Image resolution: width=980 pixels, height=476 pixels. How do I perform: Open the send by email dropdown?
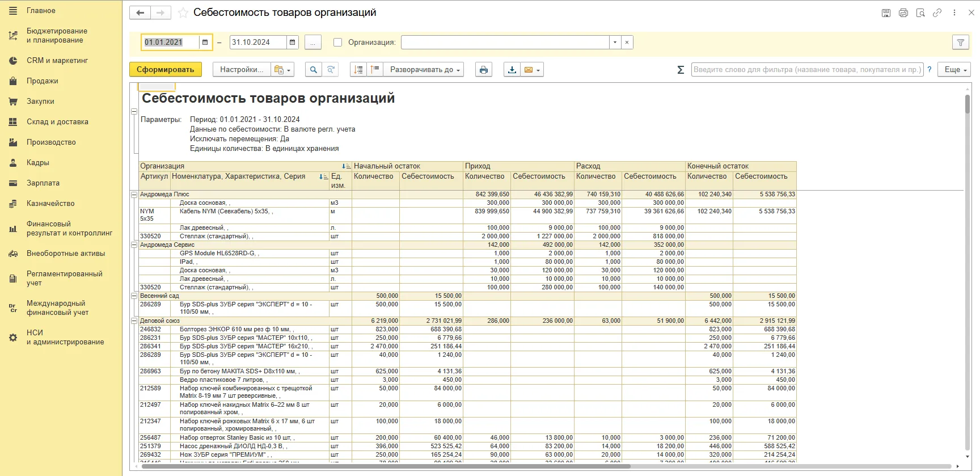pyautogui.click(x=532, y=70)
